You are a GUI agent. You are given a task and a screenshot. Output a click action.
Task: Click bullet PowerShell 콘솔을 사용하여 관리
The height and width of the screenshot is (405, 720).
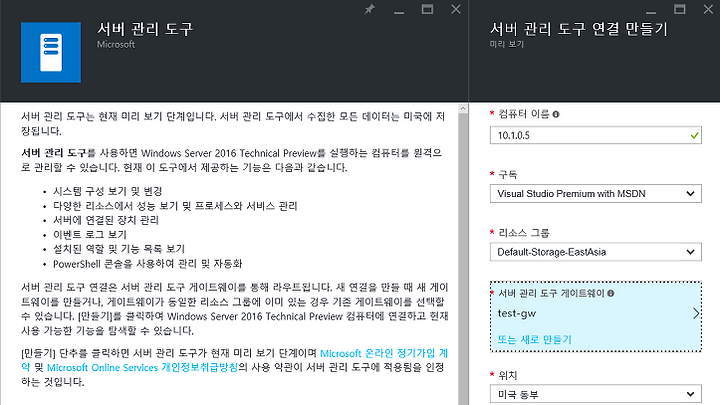point(147,264)
